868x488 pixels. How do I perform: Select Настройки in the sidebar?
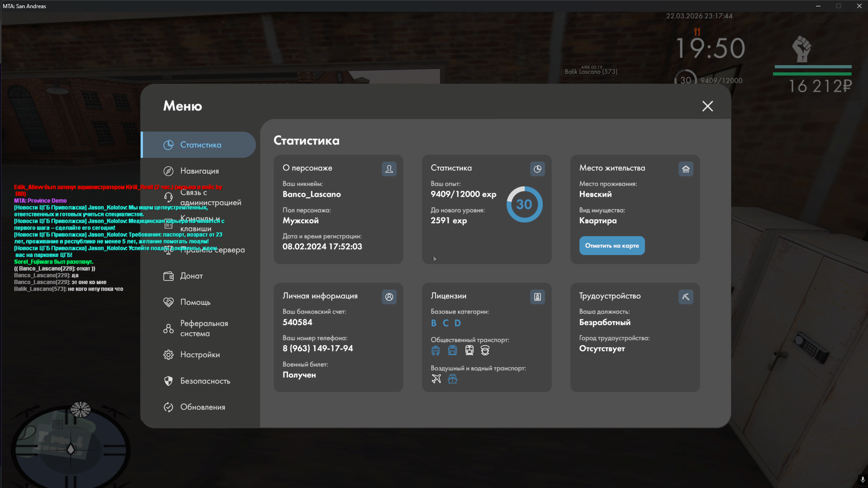pyautogui.click(x=199, y=355)
